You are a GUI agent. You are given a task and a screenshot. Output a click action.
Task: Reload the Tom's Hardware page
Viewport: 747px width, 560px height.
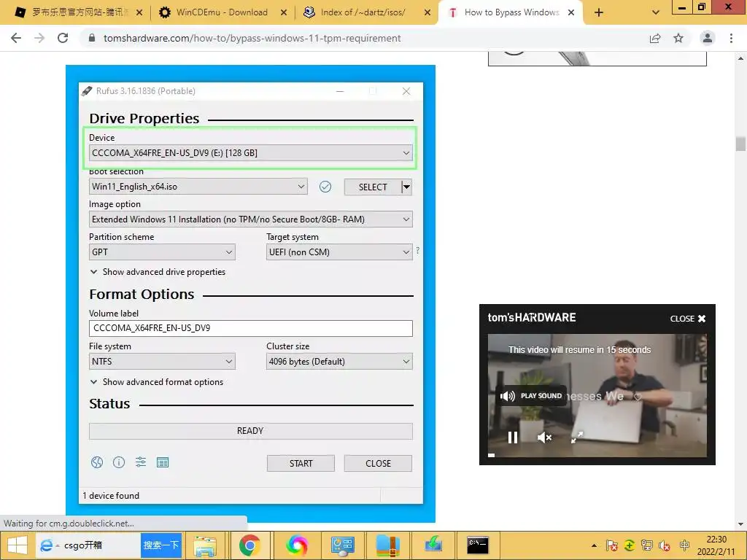pos(63,38)
